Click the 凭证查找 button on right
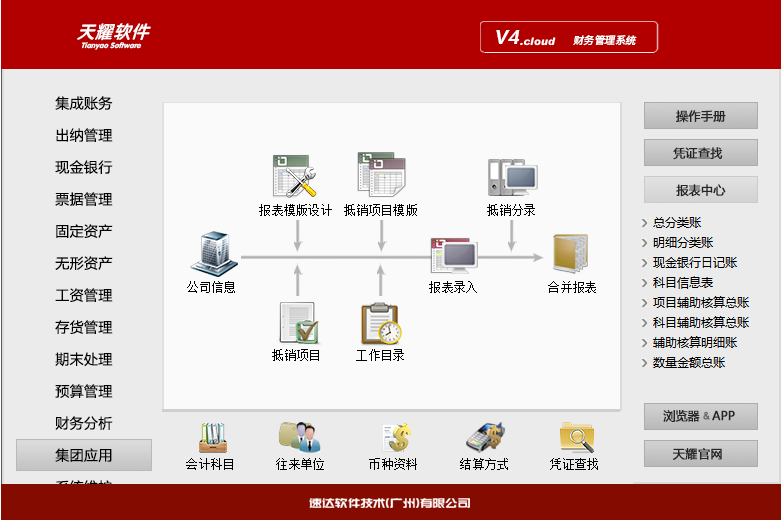 701,153
